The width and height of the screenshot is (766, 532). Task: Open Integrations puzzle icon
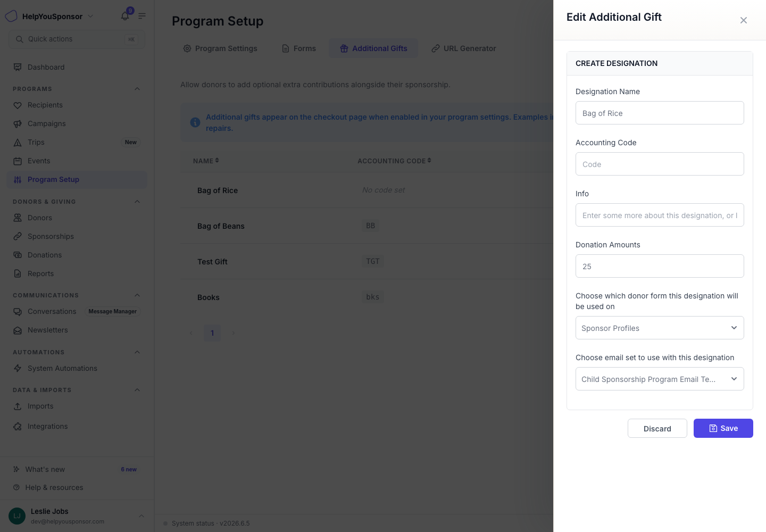(18, 427)
